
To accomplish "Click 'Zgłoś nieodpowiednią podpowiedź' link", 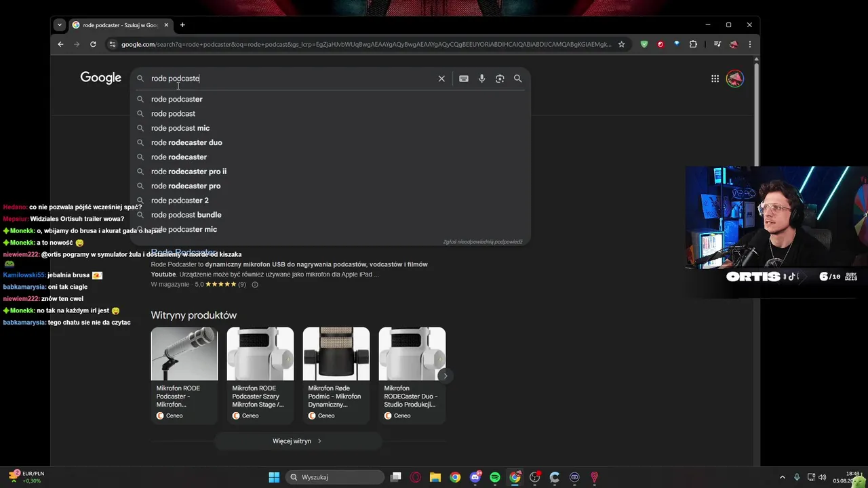I will coord(483,241).
